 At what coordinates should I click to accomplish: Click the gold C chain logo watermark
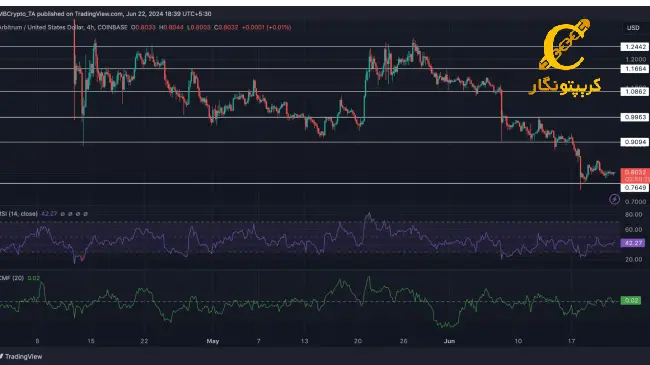tap(565, 45)
